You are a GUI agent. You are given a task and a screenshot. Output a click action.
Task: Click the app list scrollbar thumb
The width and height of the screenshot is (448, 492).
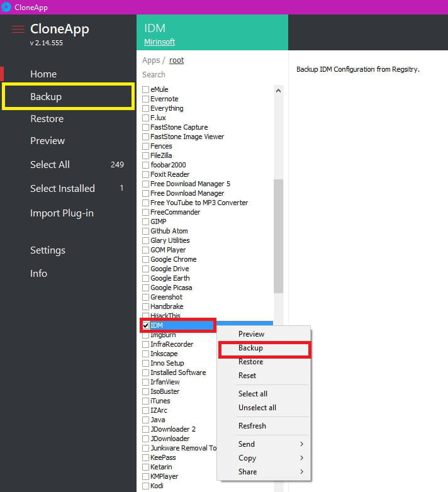pyautogui.click(x=278, y=236)
